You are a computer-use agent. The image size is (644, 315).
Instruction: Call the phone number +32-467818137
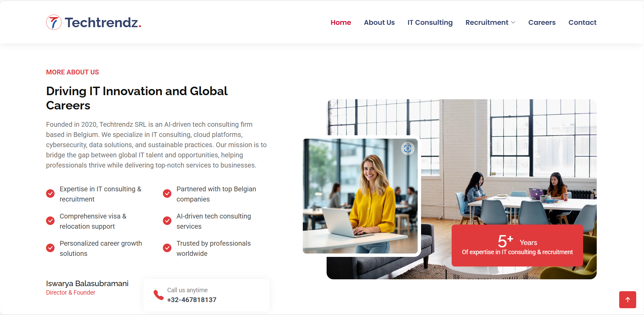pyautogui.click(x=192, y=300)
